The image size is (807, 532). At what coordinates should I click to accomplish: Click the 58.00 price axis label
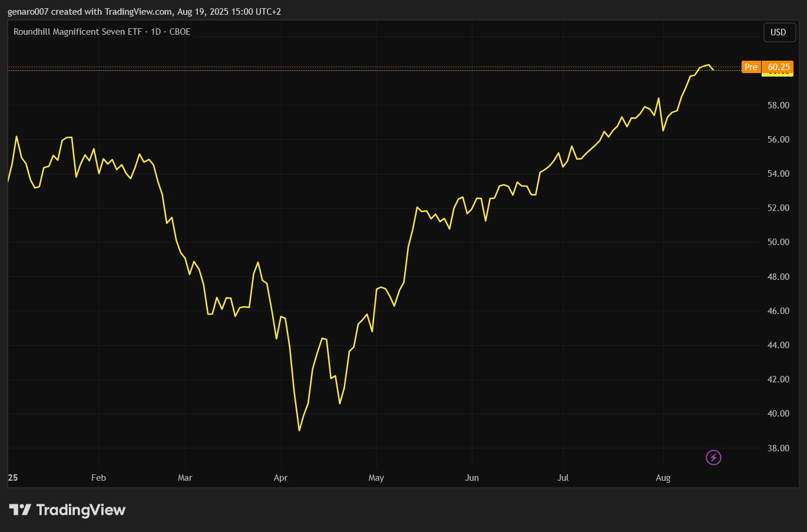point(778,105)
